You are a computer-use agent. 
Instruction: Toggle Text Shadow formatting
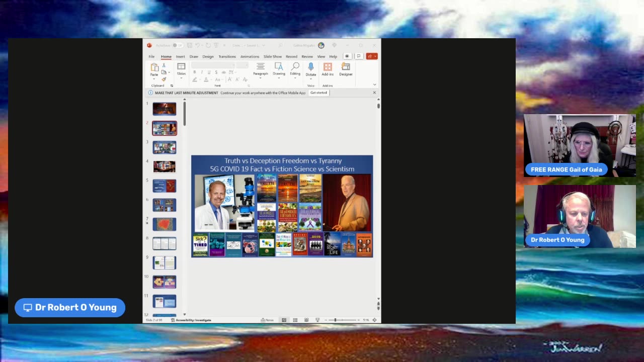tap(216, 72)
